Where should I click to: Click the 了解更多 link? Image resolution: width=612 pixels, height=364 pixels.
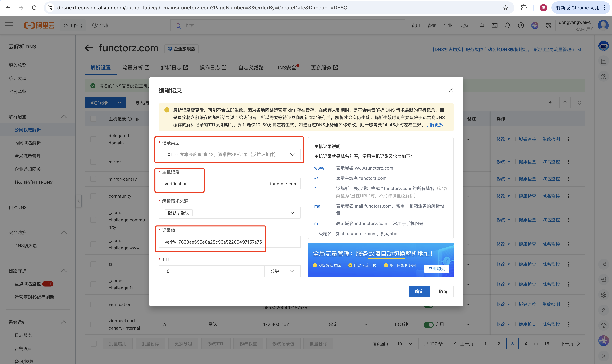point(434,125)
